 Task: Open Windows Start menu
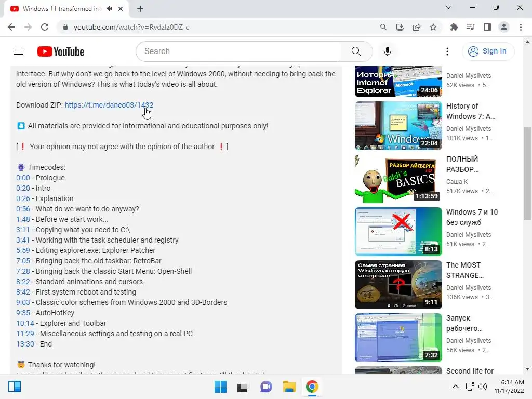click(220, 387)
